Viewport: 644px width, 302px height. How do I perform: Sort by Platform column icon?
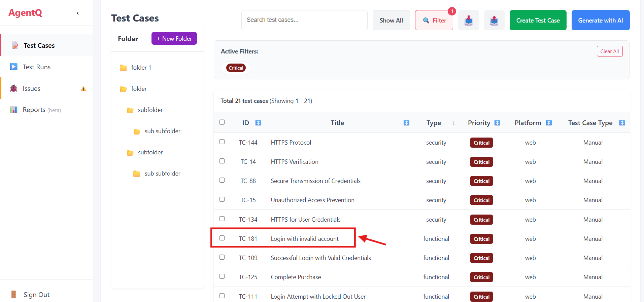coord(549,123)
